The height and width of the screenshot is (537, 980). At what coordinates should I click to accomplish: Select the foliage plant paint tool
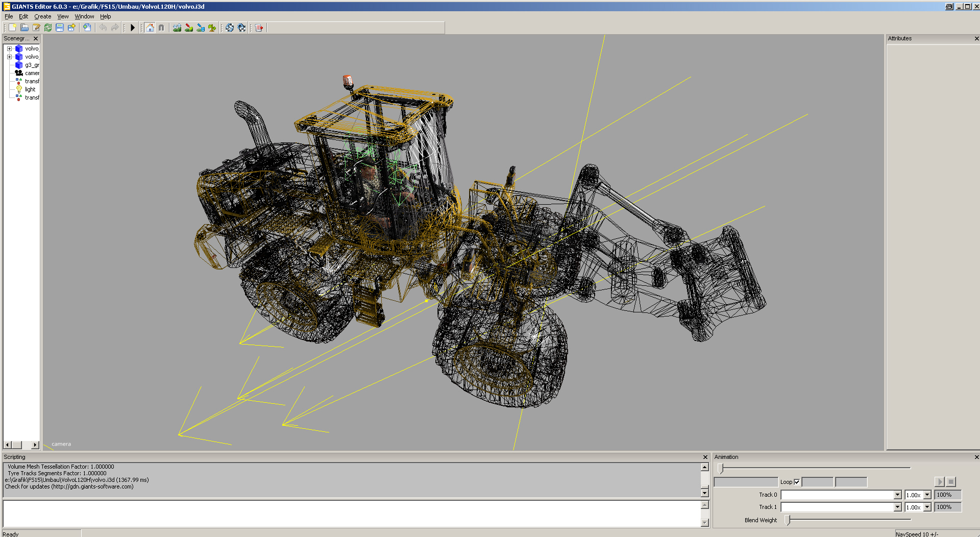pyautogui.click(x=212, y=28)
